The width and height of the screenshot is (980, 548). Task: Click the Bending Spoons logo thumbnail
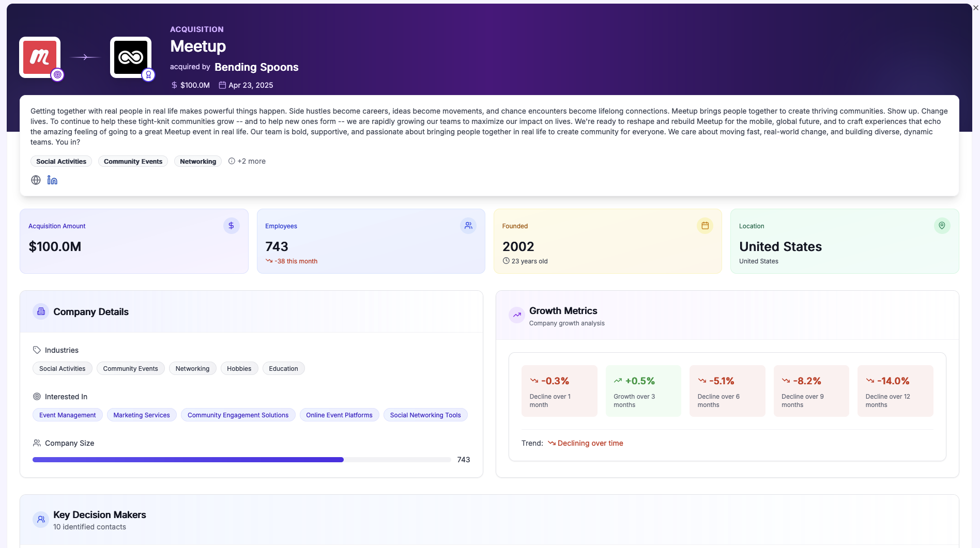(x=131, y=57)
